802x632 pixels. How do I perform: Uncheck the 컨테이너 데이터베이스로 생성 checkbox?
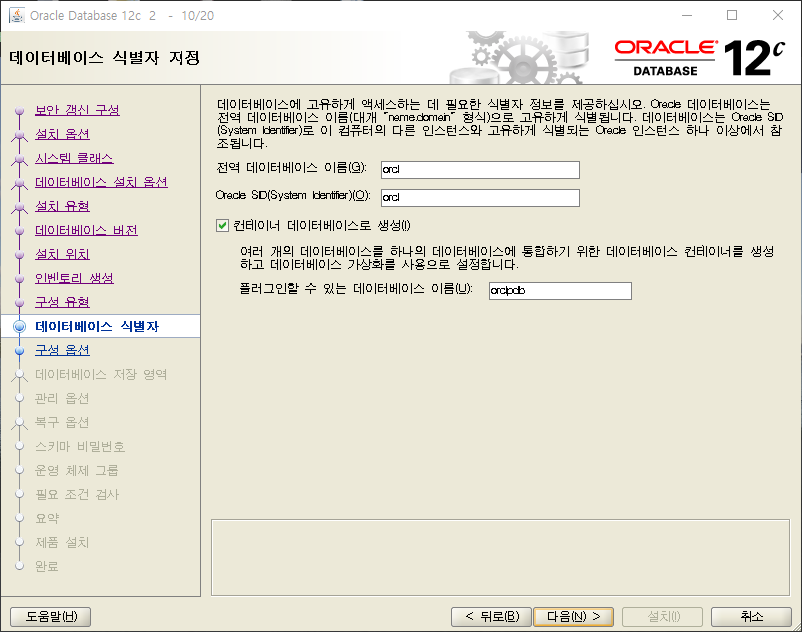(222, 225)
